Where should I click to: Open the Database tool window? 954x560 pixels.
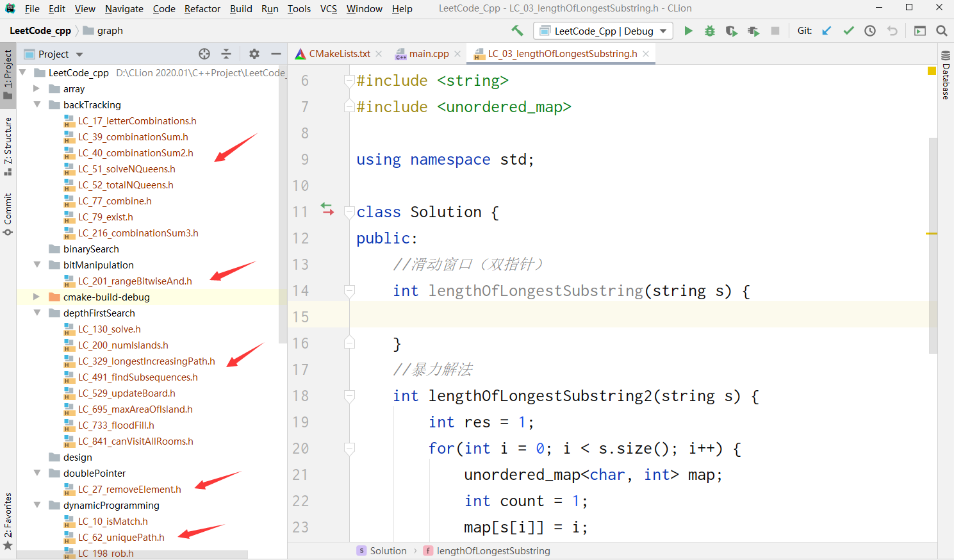pyautogui.click(x=946, y=75)
